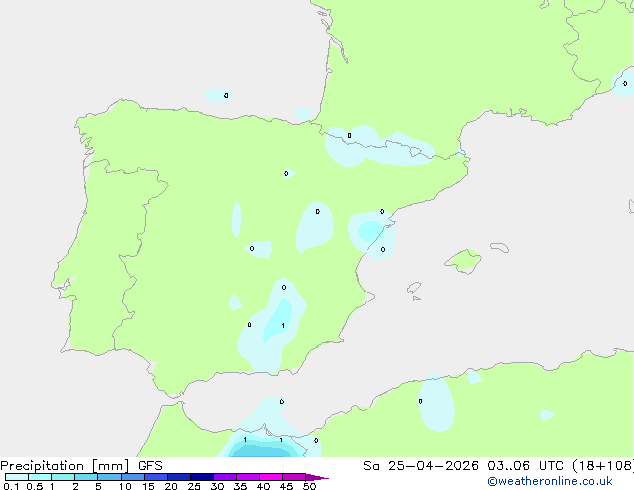The width and height of the screenshot is (634, 490).
Task: Click the 2–5 mm legend swatch
Action: (86, 477)
